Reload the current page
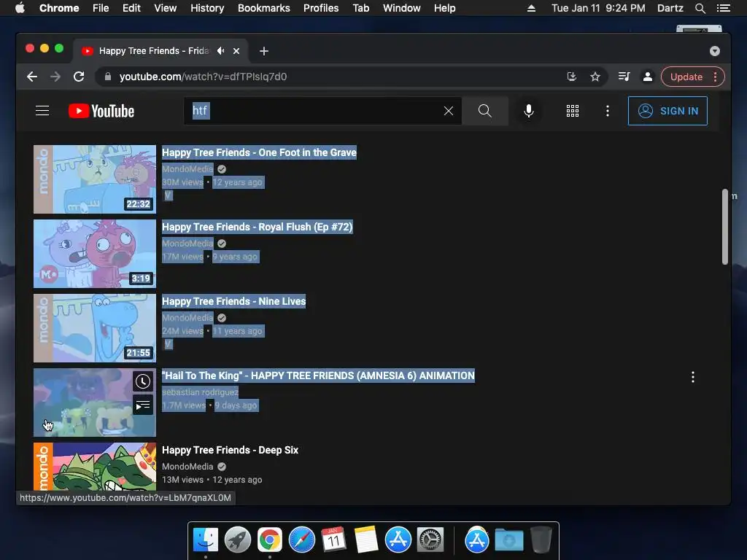 79,77
